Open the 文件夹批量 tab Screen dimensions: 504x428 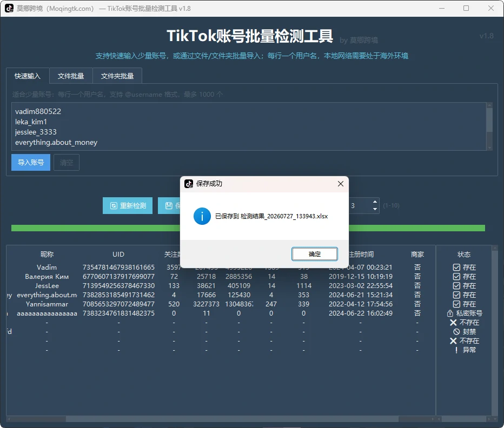(x=117, y=76)
